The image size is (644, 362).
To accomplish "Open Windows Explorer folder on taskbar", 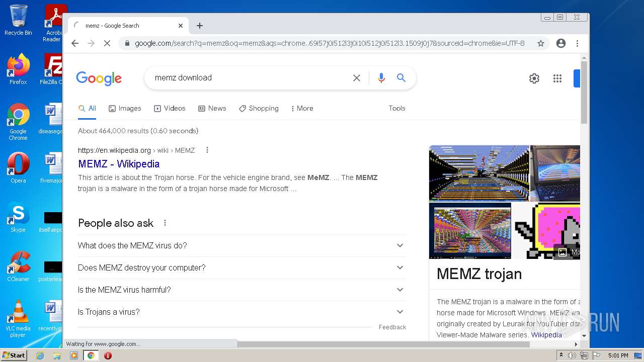I will point(57,355).
